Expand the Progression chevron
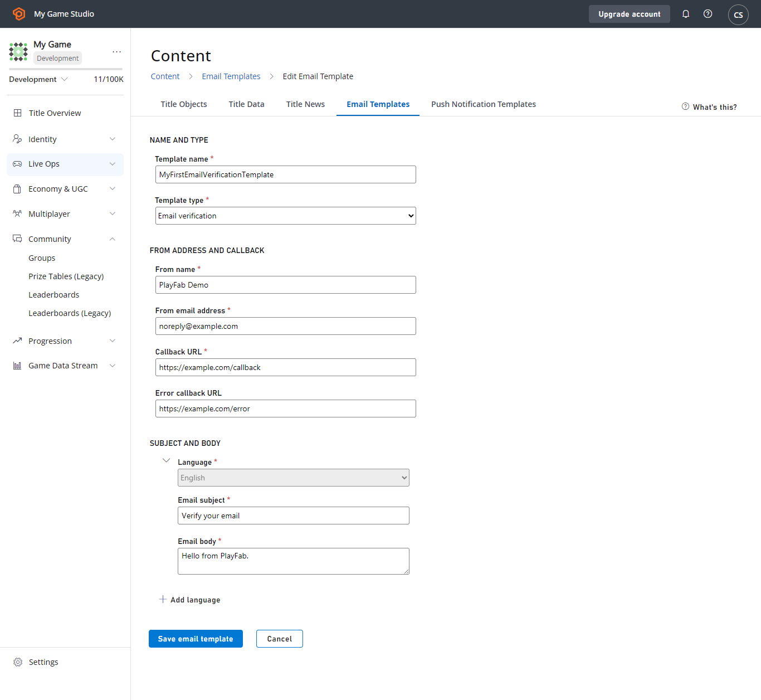Screen dimensions: 761x700 113,341
